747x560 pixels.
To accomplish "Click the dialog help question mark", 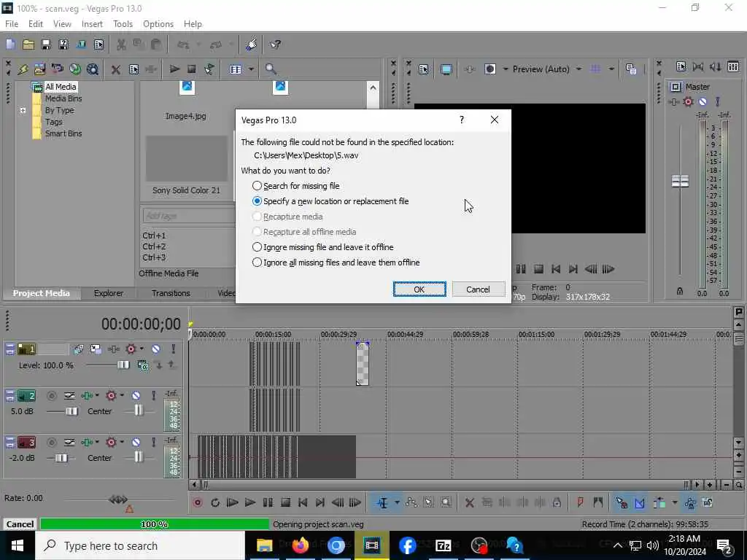I will coord(462,120).
